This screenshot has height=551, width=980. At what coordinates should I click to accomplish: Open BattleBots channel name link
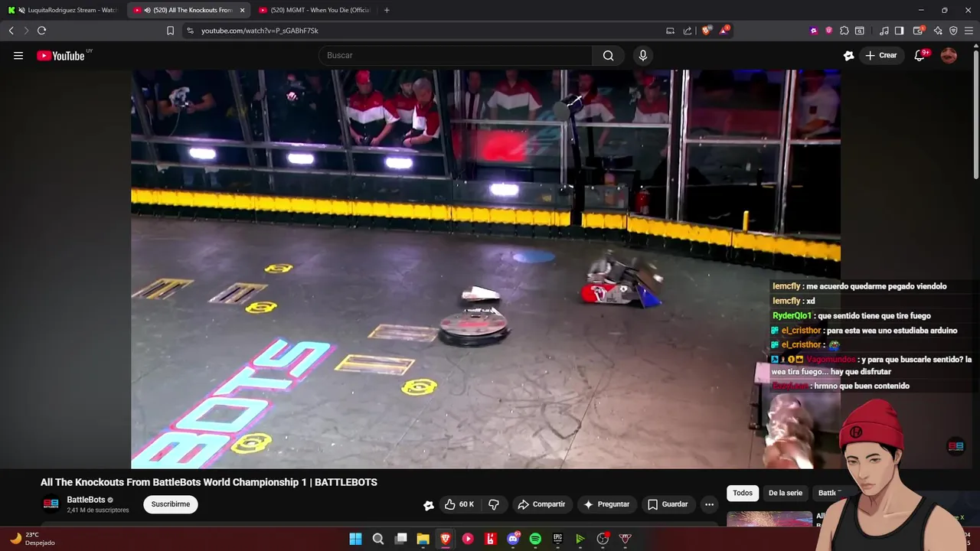[x=86, y=500]
